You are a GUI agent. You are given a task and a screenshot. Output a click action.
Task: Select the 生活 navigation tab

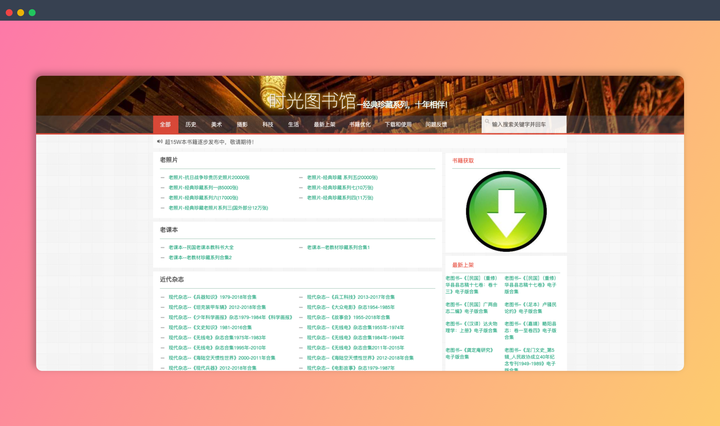click(293, 125)
